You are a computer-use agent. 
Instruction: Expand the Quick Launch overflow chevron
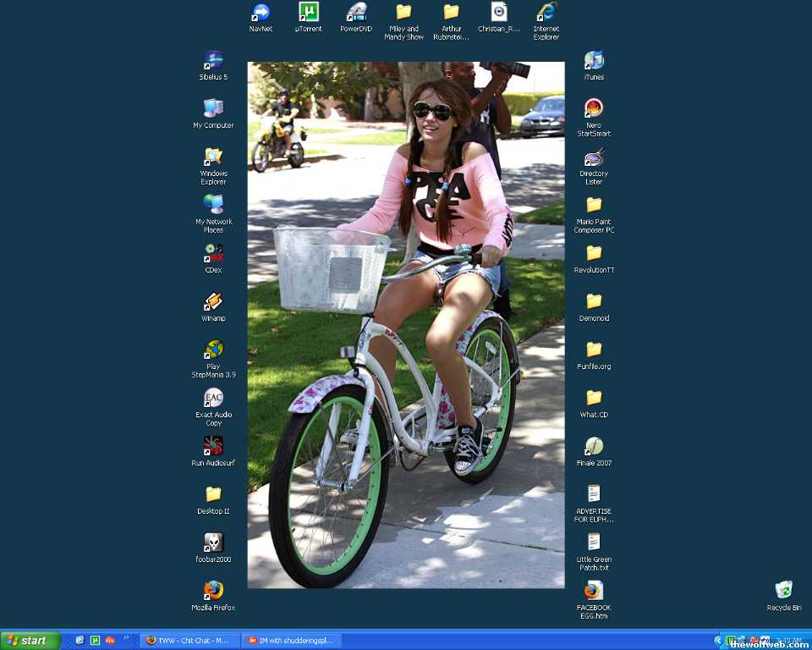127,638
